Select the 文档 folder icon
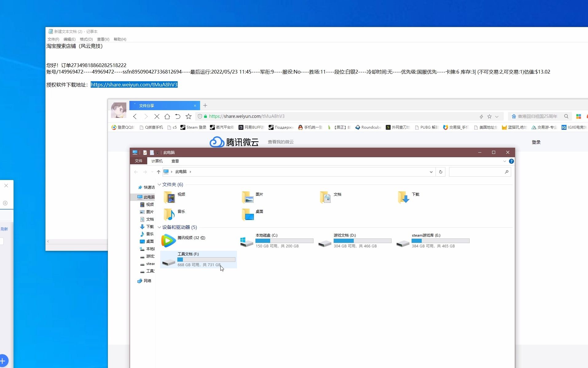 326,197
